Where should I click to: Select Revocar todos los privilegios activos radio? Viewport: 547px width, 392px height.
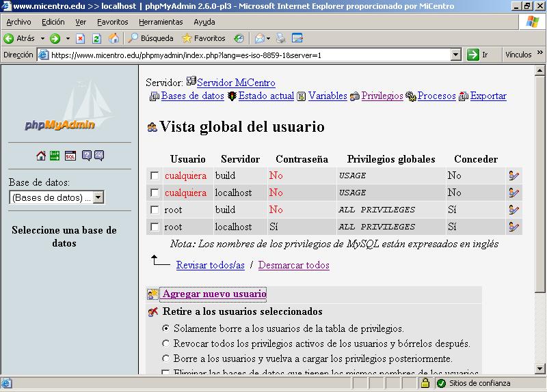166,344
